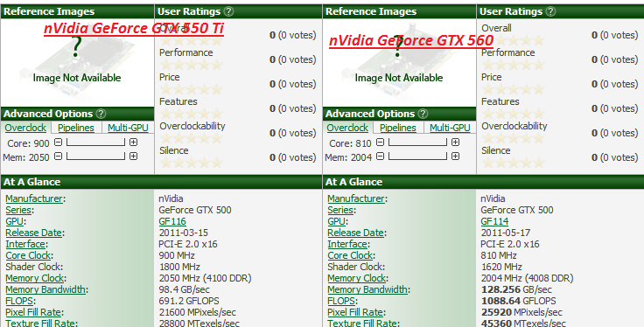Click Memory Bandwidth link beside 128.256 GB/sec

tap(367, 289)
